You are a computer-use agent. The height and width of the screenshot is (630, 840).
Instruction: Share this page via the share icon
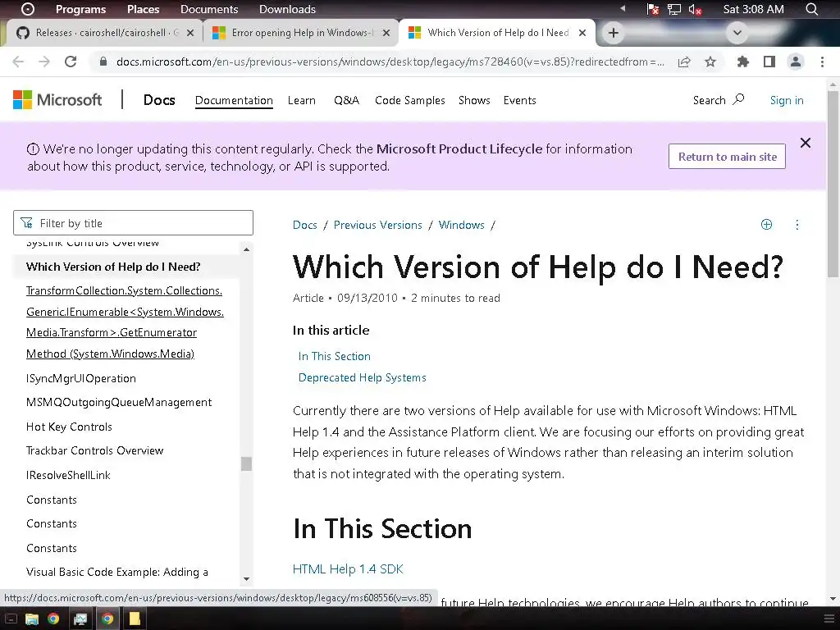[x=684, y=62]
